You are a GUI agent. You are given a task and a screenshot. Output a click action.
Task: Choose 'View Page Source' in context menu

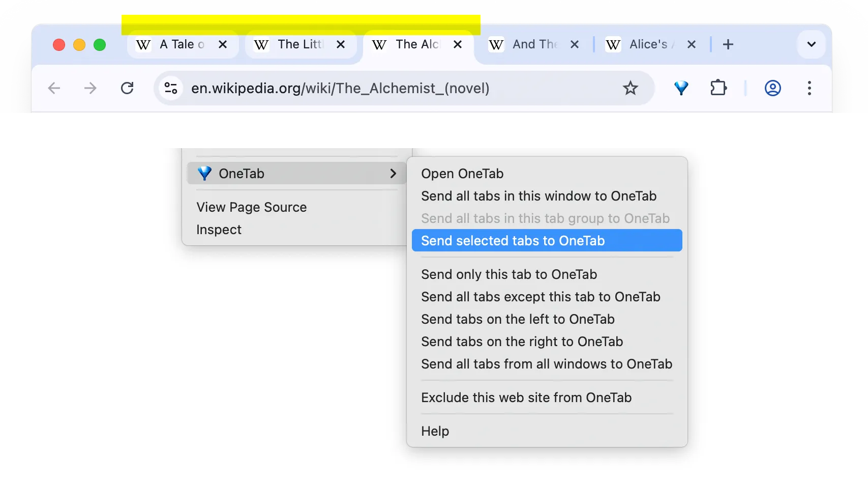click(252, 207)
